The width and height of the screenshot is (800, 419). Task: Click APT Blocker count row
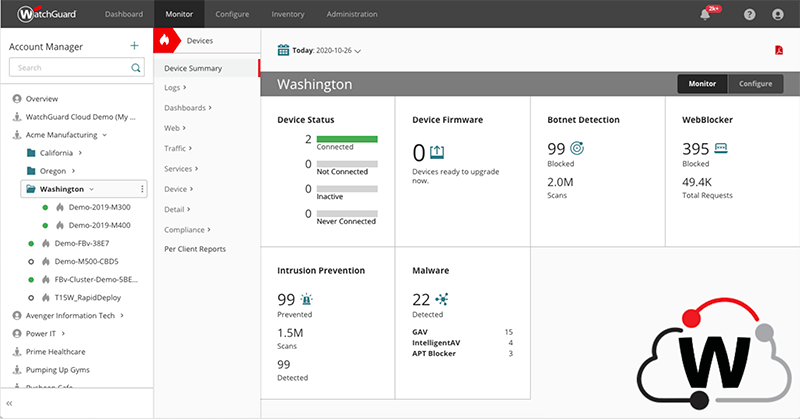click(462, 353)
